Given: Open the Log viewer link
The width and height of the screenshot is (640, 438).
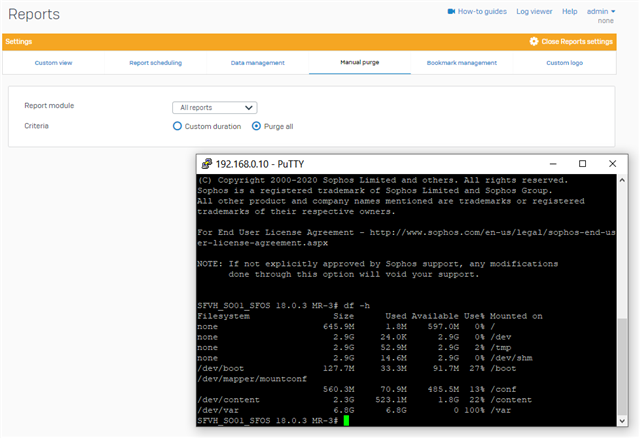Looking at the screenshot, I should click(x=534, y=11).
